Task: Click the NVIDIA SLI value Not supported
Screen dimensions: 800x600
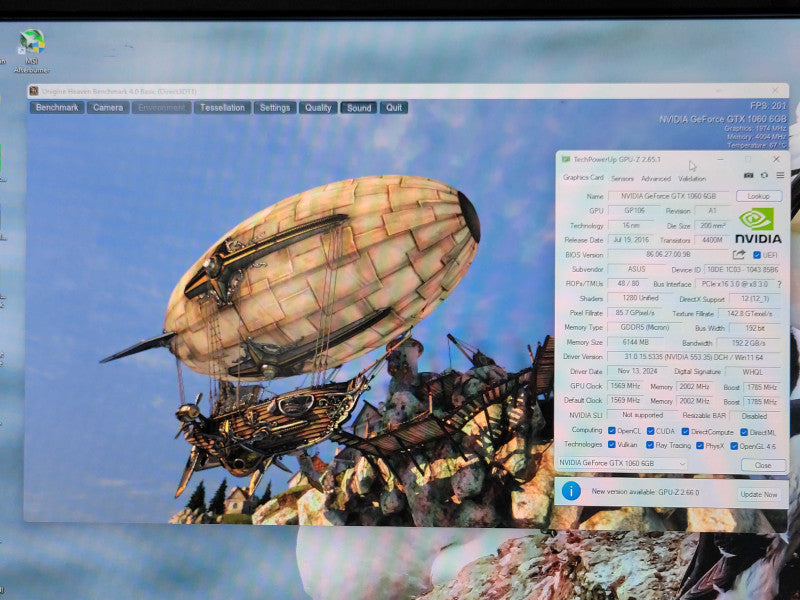Action: click(x=642, y=415)
